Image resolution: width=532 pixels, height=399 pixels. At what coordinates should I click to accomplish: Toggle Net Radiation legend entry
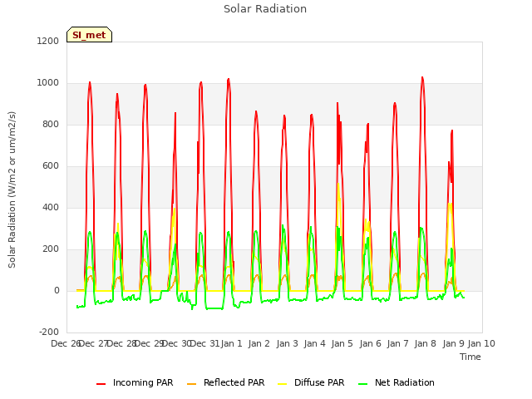coord(397,382)
